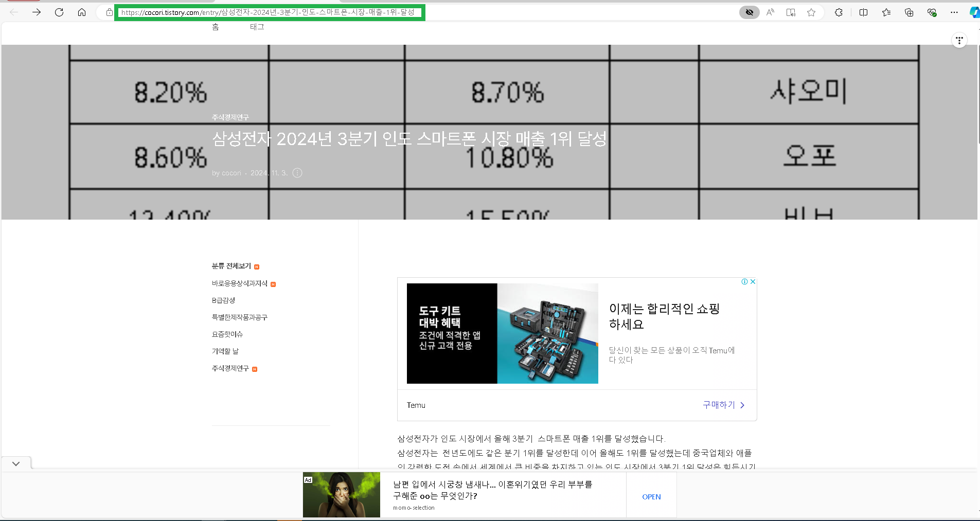Open the Copilot sidebar icon
This screenshot has height=521, width=980.
coord(974,12)
